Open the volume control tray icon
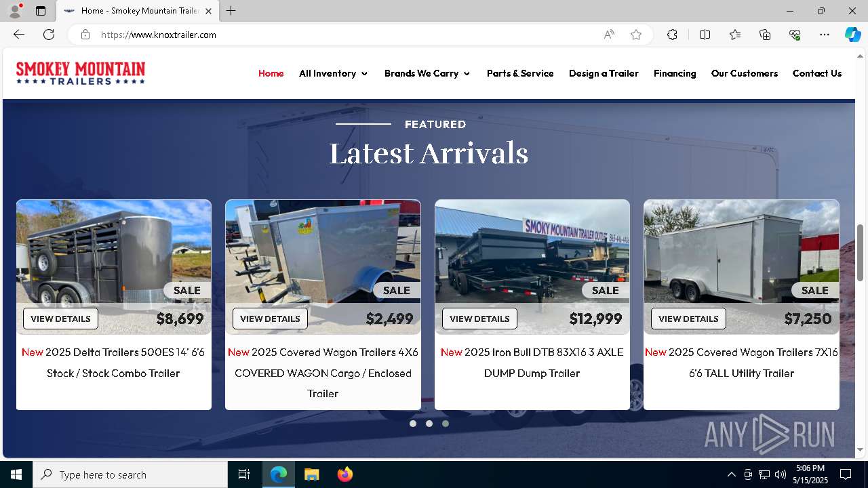The width and height of the screenshot is (868, 488). tap(780, 474)
